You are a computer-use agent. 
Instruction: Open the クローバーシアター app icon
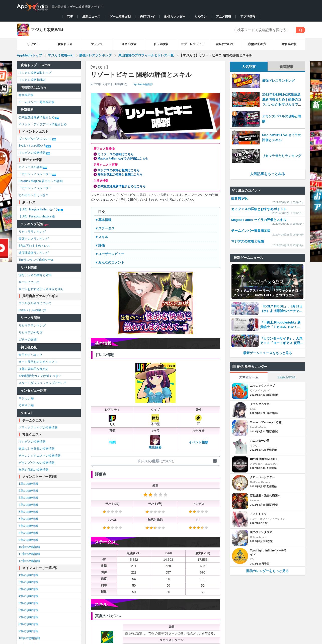240,483
